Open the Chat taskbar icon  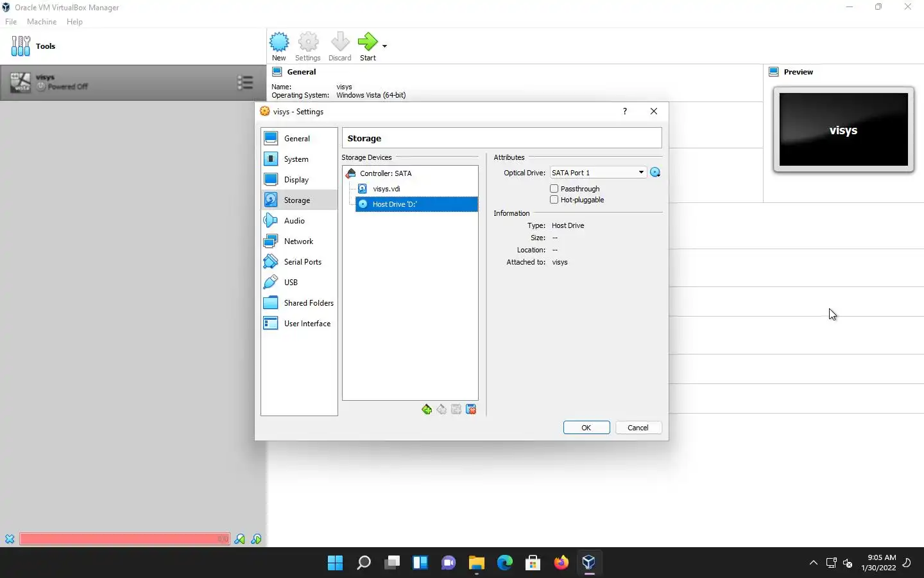pos(448,563)
